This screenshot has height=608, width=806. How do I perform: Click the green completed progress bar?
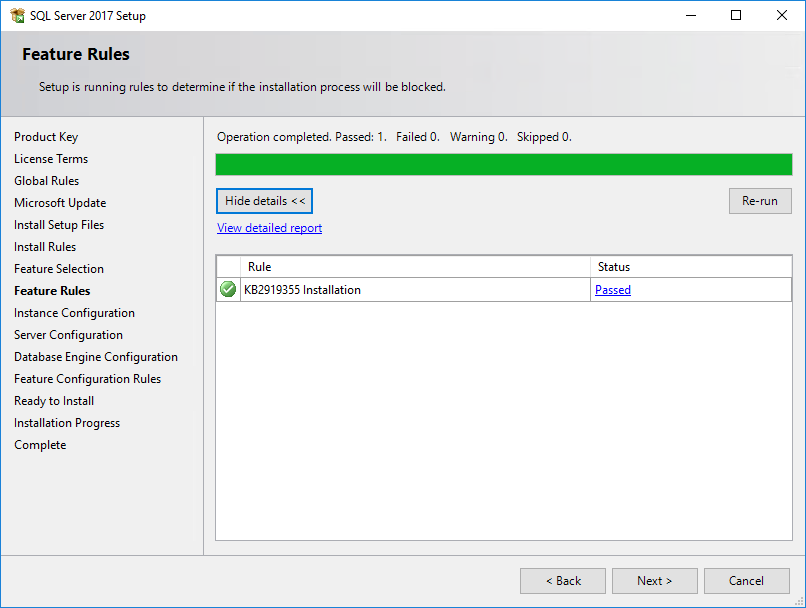tap(504, 164)
